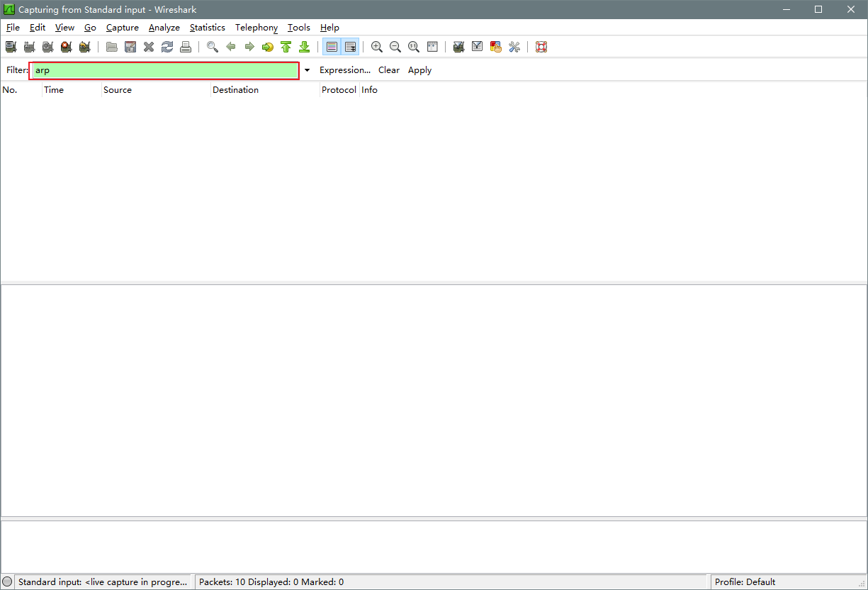Viewport: 868px width, 590px height.
Task: Open preferences with the wrench icon
Action: (x=514, y=47)
